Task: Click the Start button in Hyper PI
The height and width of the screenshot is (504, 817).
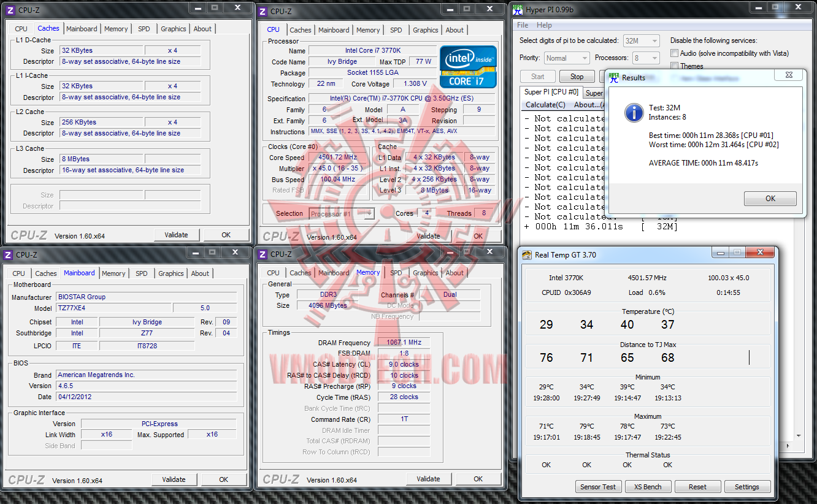Action: pos(538,77)
